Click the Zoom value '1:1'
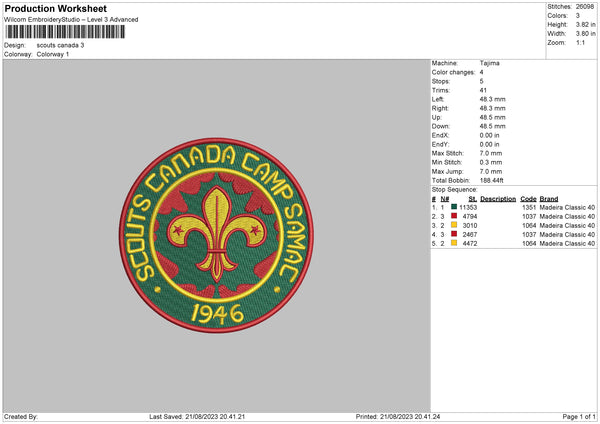 point(580,42)
